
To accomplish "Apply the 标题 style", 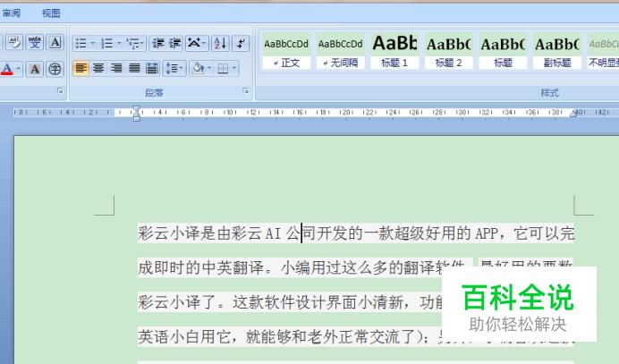I will (503, 51).
